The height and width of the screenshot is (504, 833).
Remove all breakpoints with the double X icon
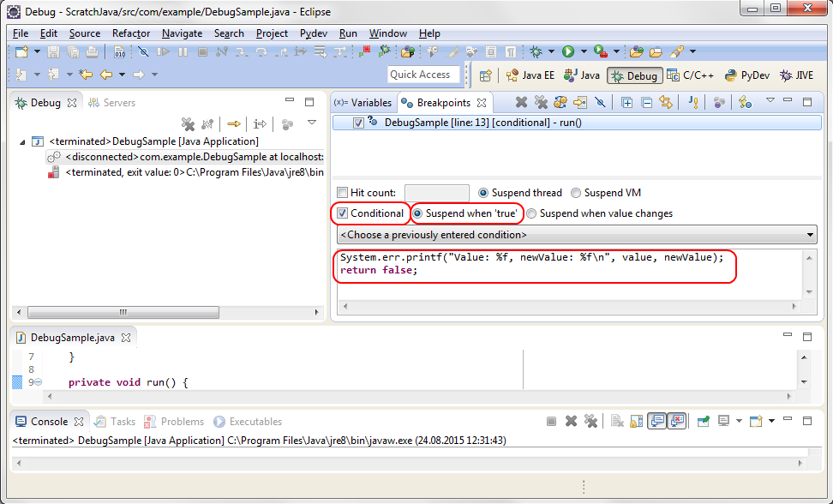pyautogui.click(x=541, y=102)
